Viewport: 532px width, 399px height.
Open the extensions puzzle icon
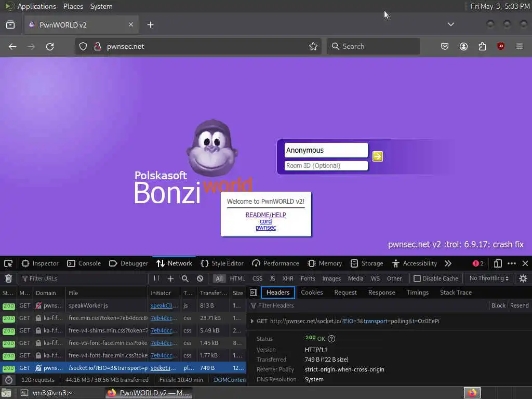click(482, 46)
